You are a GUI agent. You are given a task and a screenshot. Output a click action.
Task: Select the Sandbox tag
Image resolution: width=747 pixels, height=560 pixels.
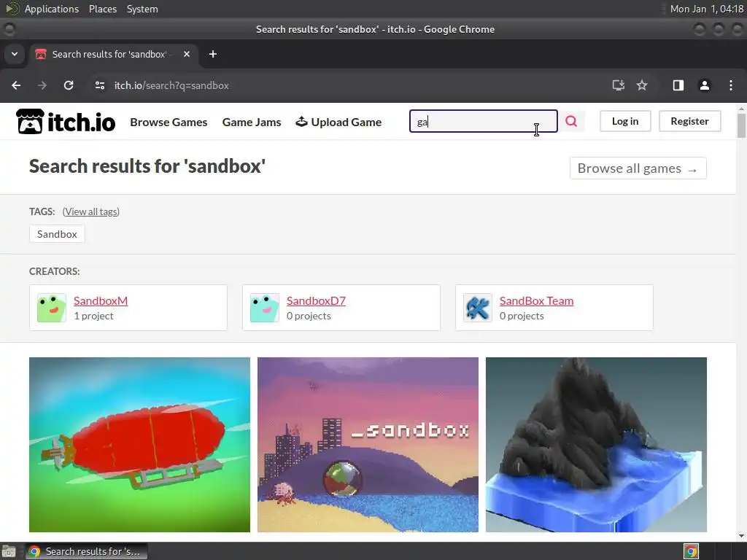57,234
